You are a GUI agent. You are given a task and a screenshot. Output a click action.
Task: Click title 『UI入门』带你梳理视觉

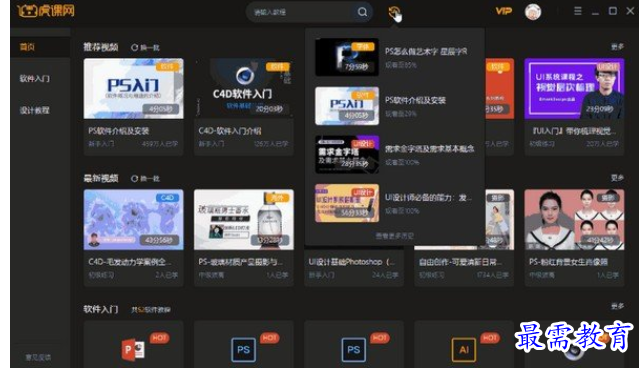point(573,131)
